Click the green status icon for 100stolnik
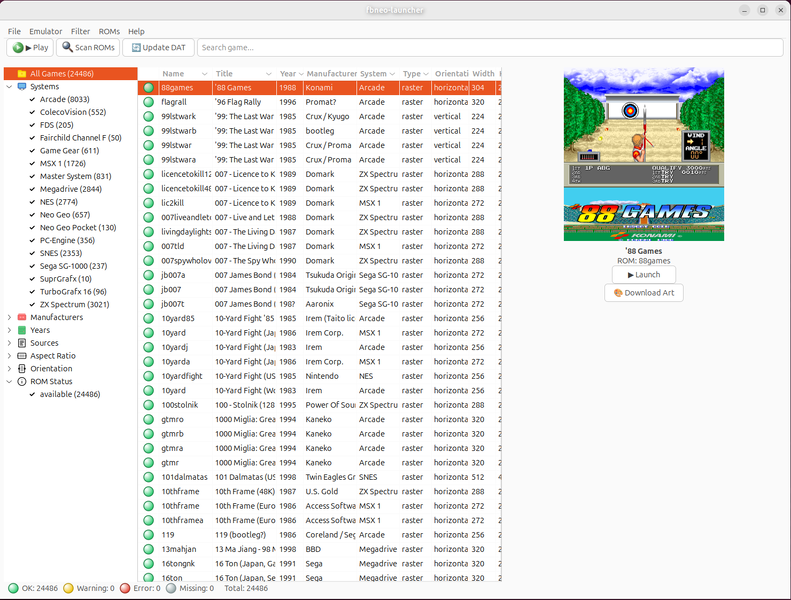This screenshot has height=600, width=791. 148,405
